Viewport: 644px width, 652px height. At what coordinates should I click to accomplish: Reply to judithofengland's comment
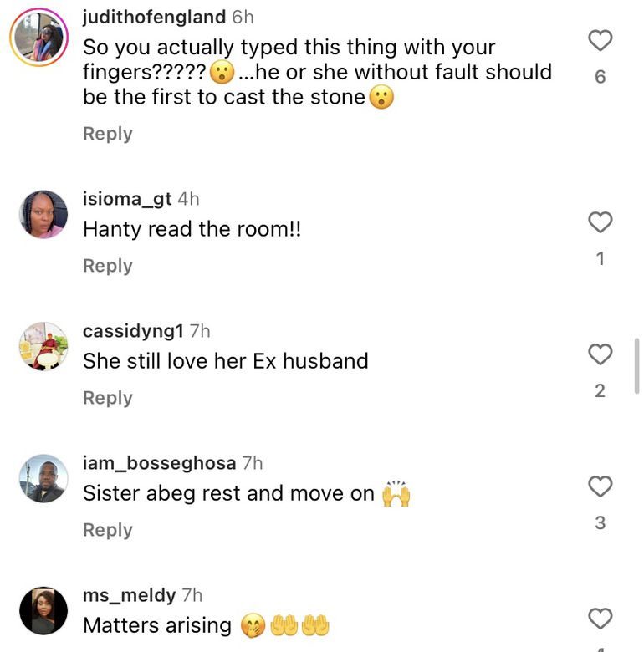(107, 134)
